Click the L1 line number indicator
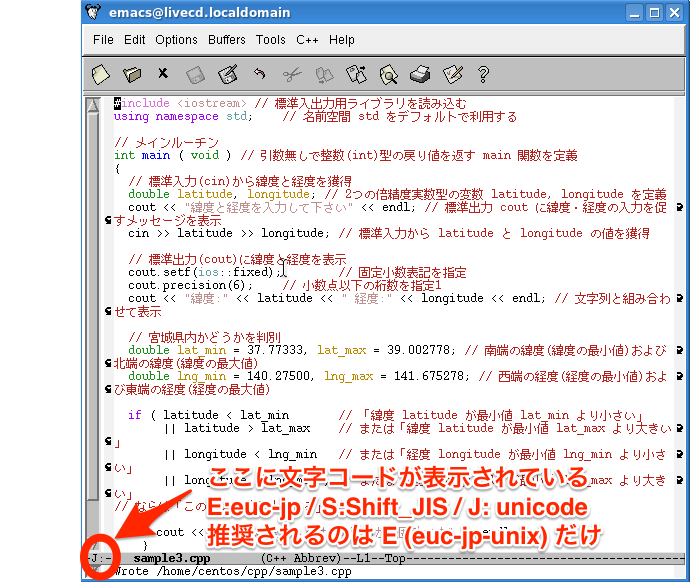Viewport: 690px width, 582px height. pyautogui.click(x=363, y=558)
